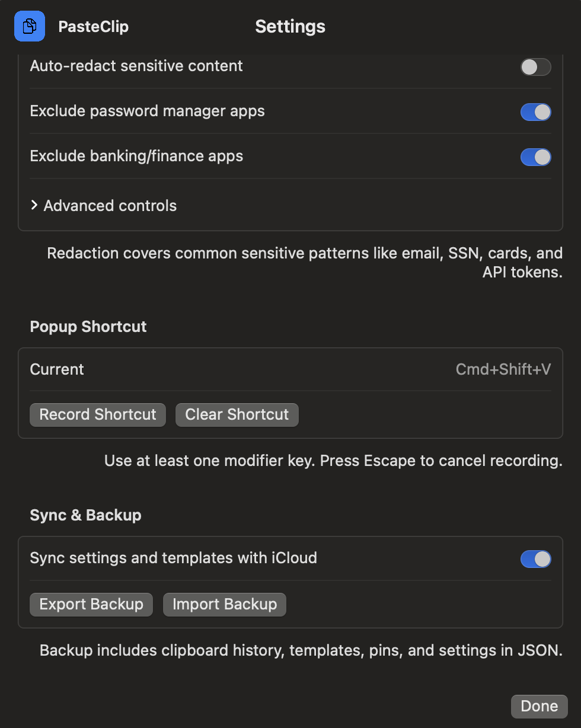Select the Cmd+Shift+V shortcut value
The width and height of the screenshot is (581, 728).
pos(503,369)
